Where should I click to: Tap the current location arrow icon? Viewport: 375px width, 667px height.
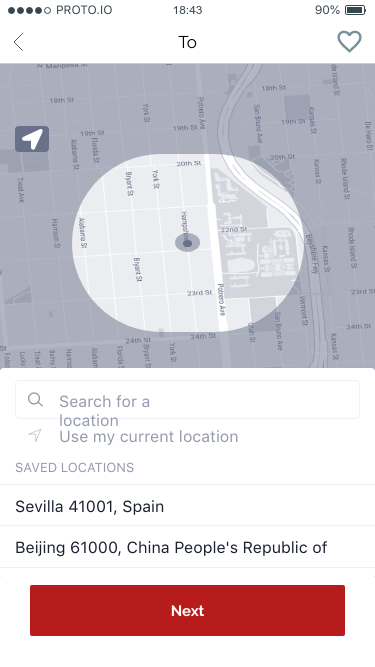[x=35, y=435]
